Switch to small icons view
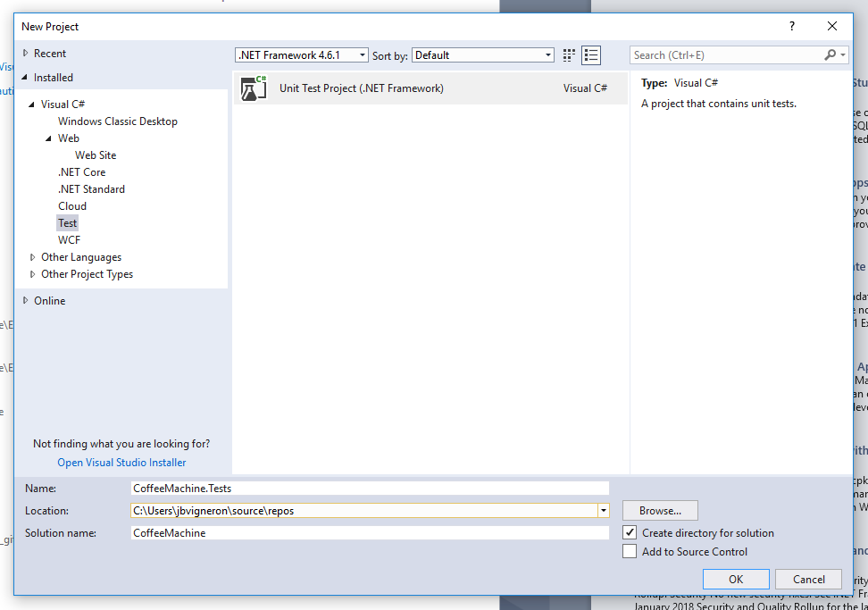This screenshot has width=868, height=610. (569, 55)
